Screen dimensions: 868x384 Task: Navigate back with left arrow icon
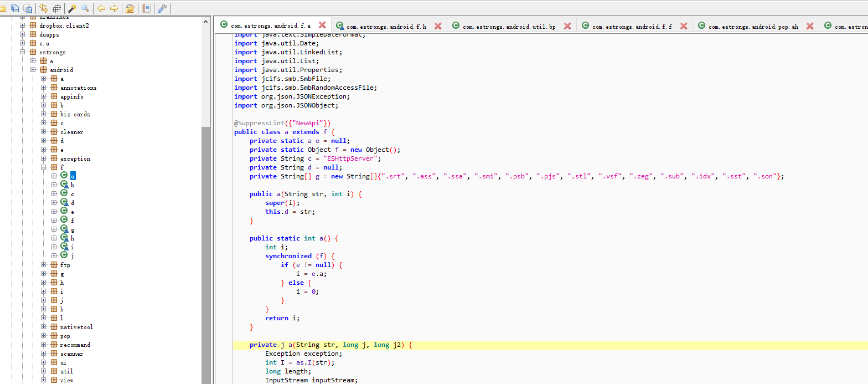point(101,8)
